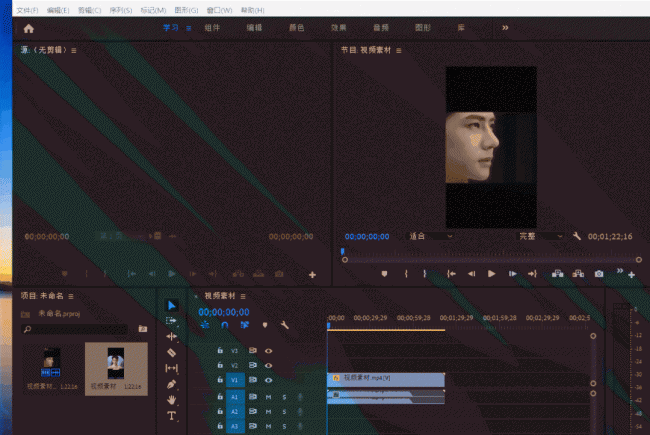The width and height of the screenshot is (650, 435).
Task: Click Lift button in Program Monitor
Action: tap(558, 274)
